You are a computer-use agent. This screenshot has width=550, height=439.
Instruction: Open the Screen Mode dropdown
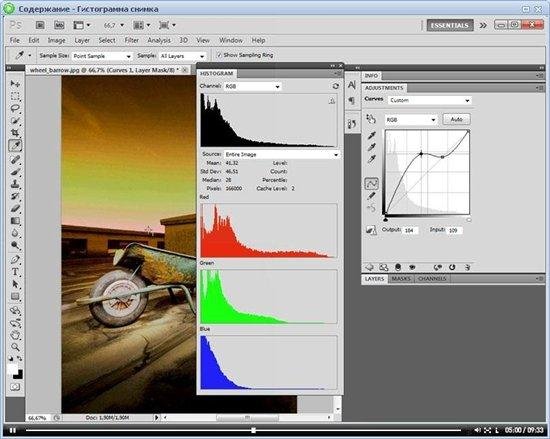[167, 25]
